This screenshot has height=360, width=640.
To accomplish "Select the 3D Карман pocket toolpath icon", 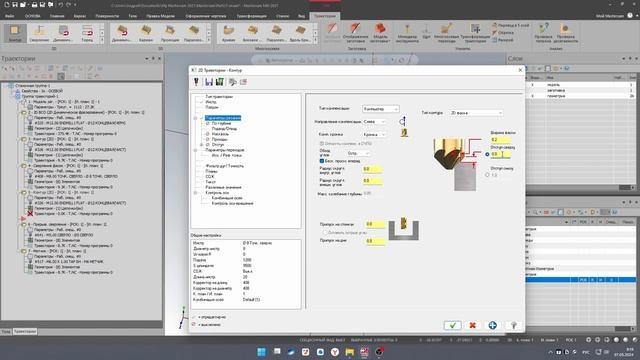I will (x=146, y=33).
